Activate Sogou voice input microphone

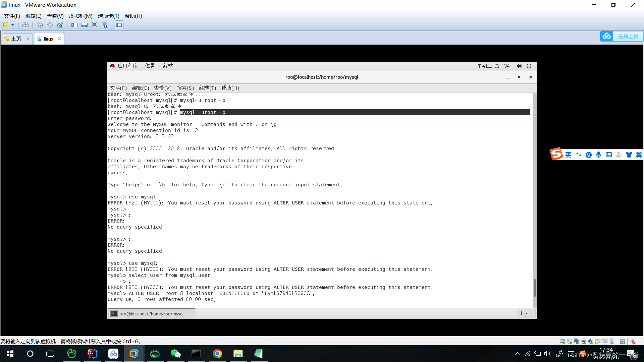pos(599,155)
